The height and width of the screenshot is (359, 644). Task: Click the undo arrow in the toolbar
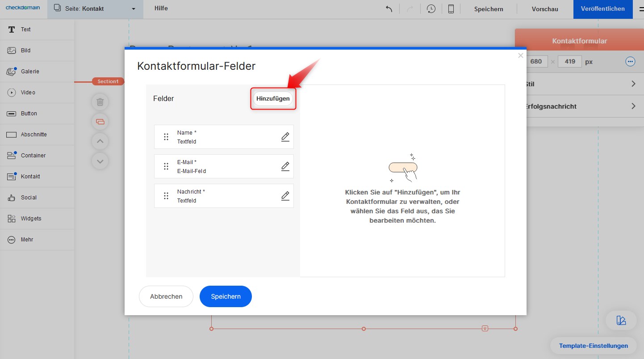tap(388, 8)
